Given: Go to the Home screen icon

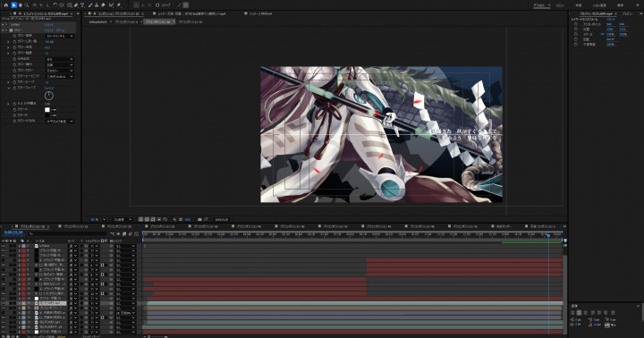Looking at the screenshot, I should tap(5, 5).
